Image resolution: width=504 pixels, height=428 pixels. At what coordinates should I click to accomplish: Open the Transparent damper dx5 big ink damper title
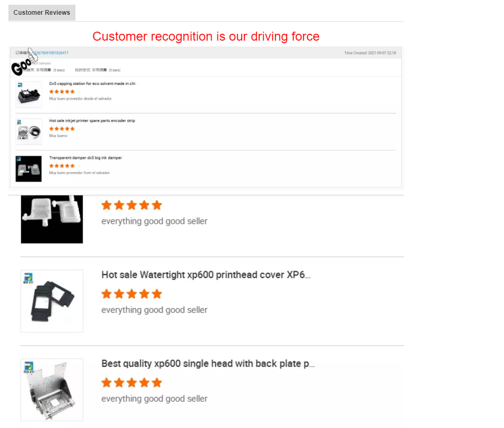(x=85, y=158)
